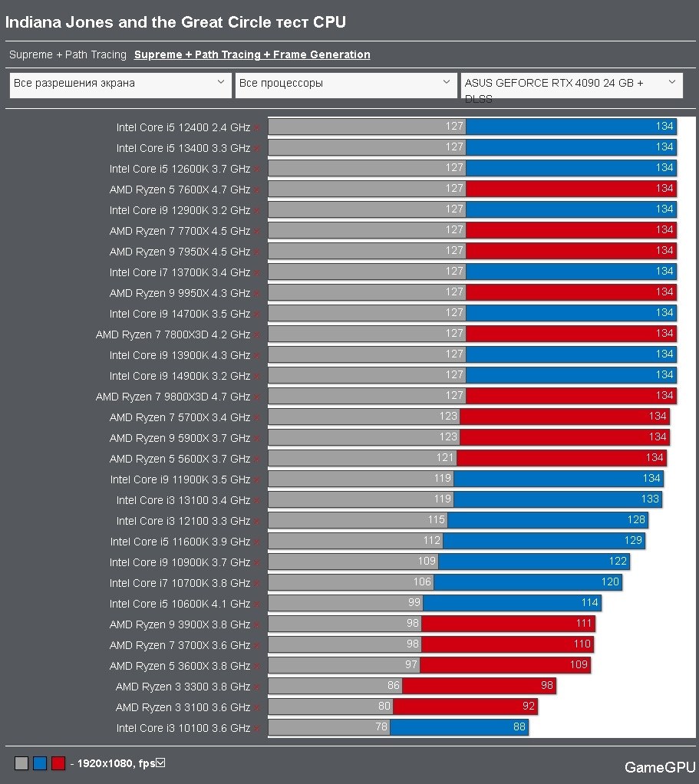Remove Intel Core i3 10100 with its X icon
This screenshot has width=699, height=784.
(x=257, y=728)
